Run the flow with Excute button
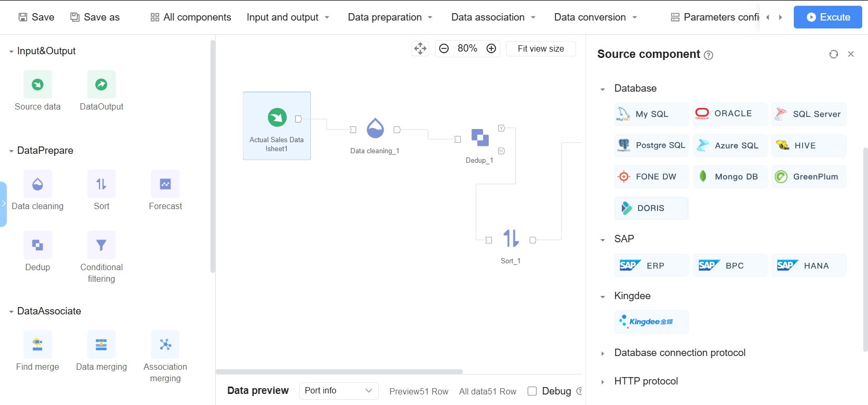This screenshot has height=405, width=868. (x=828, y=17)
